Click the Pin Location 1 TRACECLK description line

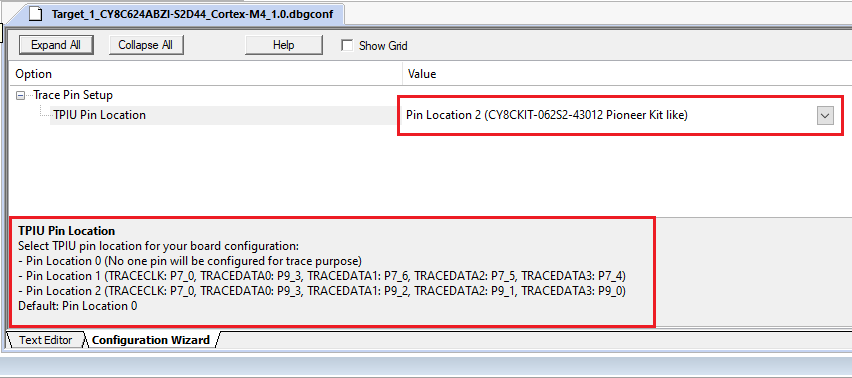click(322, 275)
